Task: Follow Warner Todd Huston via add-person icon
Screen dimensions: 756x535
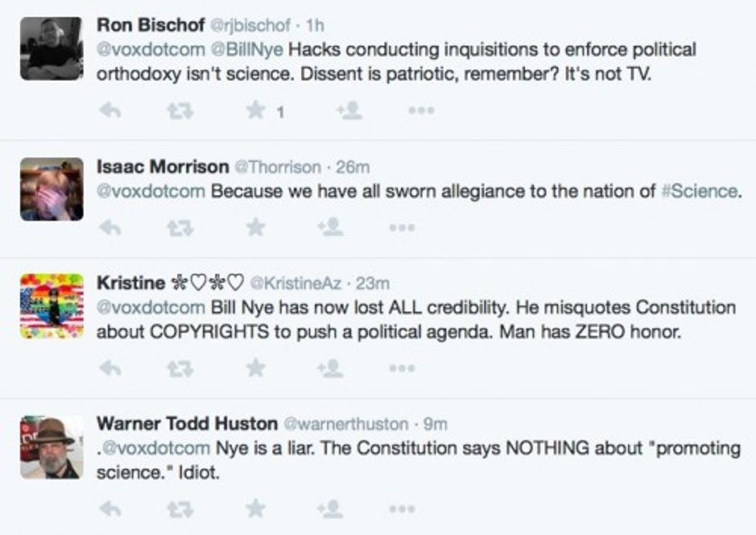Action: [330, 508]
